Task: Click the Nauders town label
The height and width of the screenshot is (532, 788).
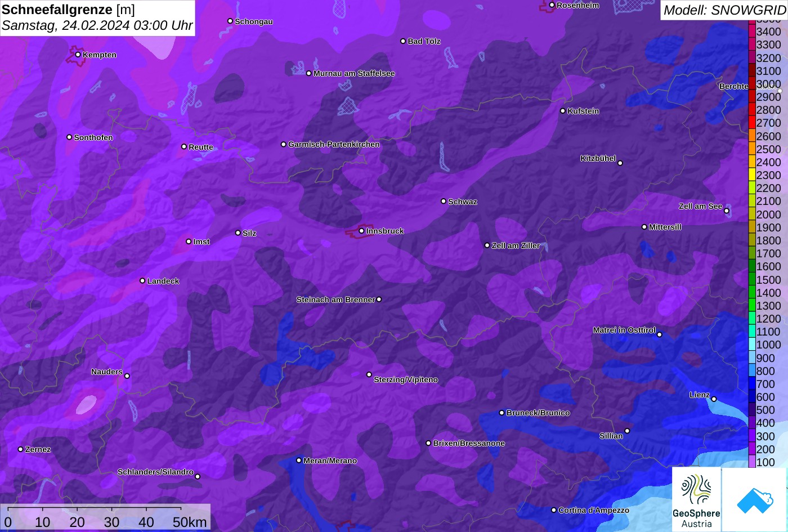Action: [x=106, y=372]
